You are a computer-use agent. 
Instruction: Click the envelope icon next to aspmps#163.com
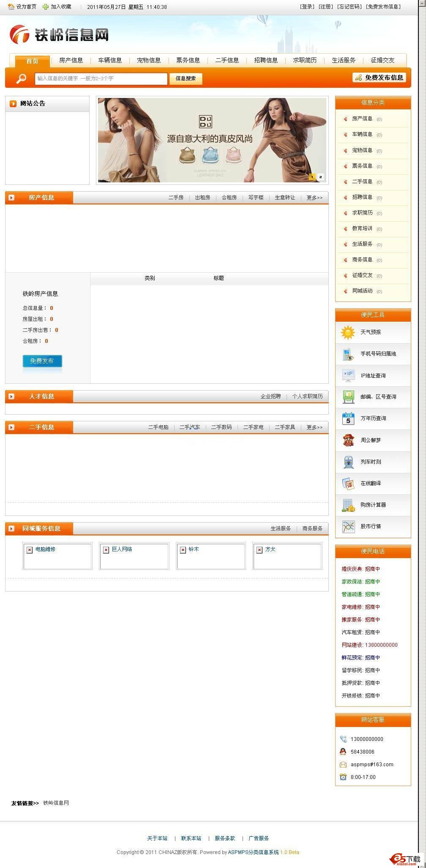pos(343,764)
